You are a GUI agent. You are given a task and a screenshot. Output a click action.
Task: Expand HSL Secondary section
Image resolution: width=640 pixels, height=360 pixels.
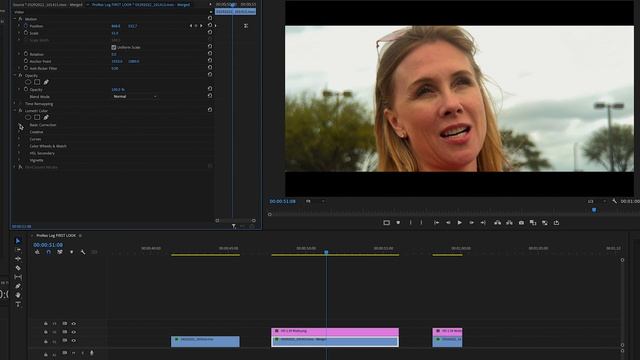[19, 153]
